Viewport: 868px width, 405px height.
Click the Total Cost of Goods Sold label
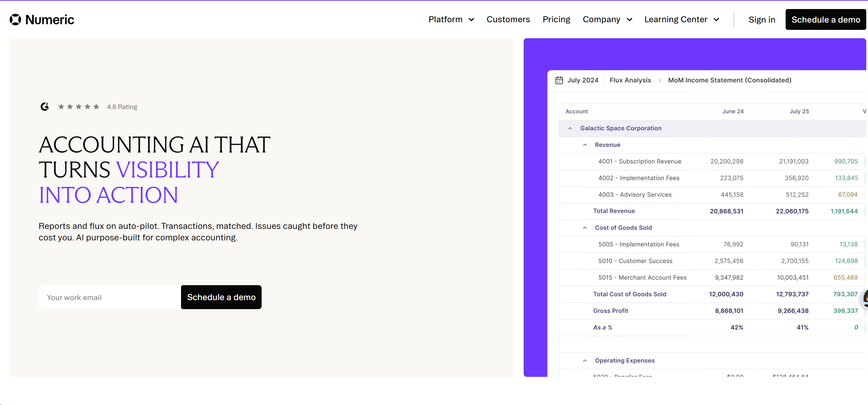pos(630,294)
